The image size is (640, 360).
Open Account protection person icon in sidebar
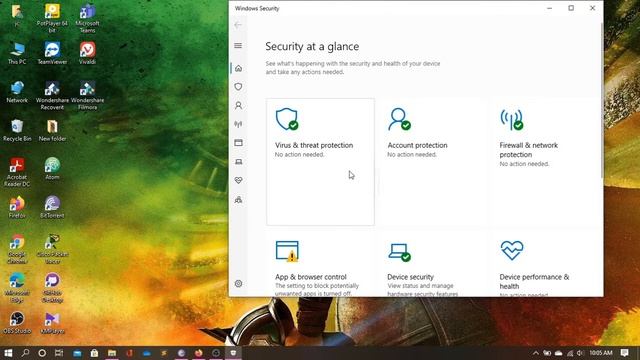[238, 105]
